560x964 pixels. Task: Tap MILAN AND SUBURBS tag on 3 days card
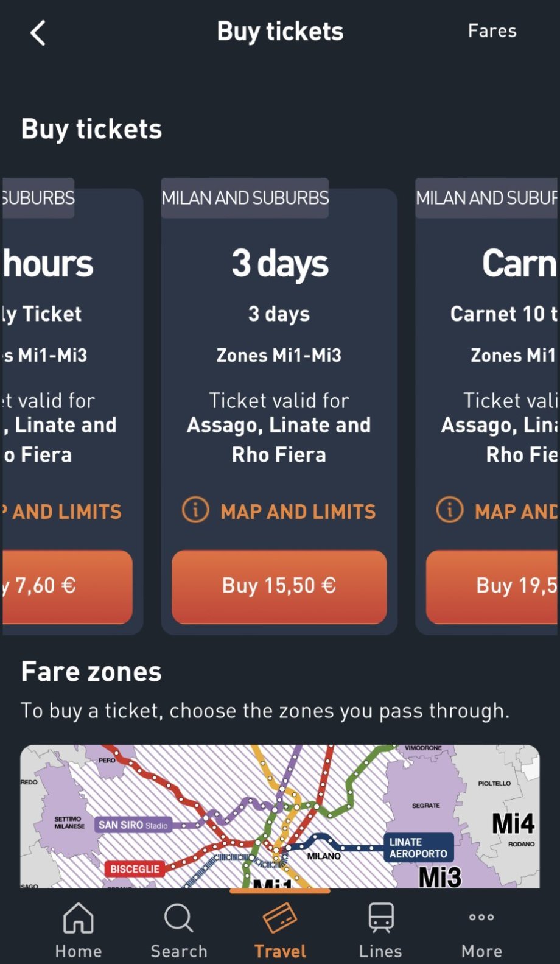coord(245,198)
